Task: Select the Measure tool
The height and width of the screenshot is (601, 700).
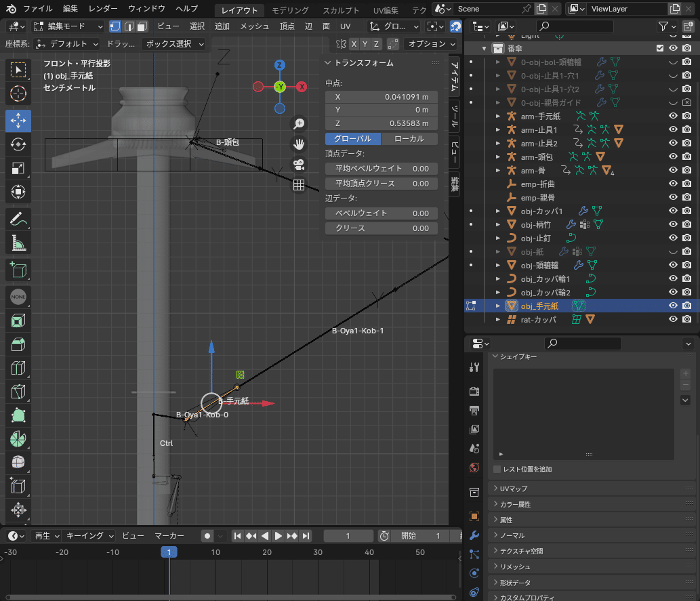Action: pos(18,243)
